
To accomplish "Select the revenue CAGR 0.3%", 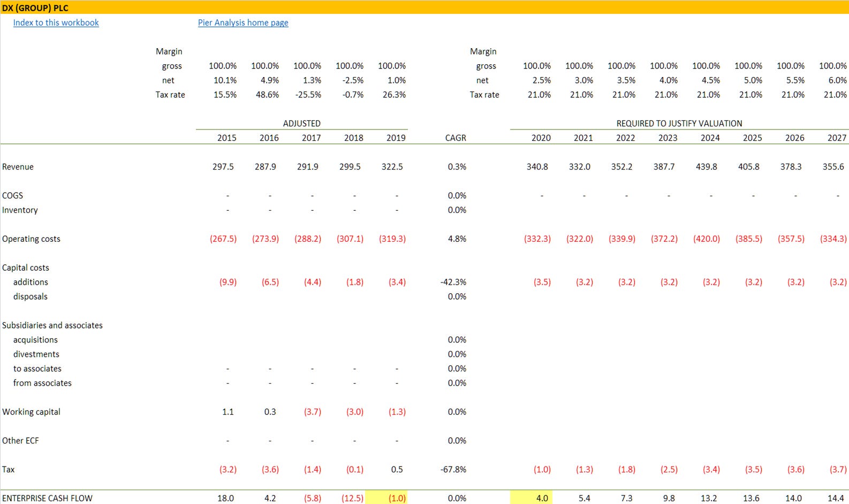I will (x=457, y=166).
